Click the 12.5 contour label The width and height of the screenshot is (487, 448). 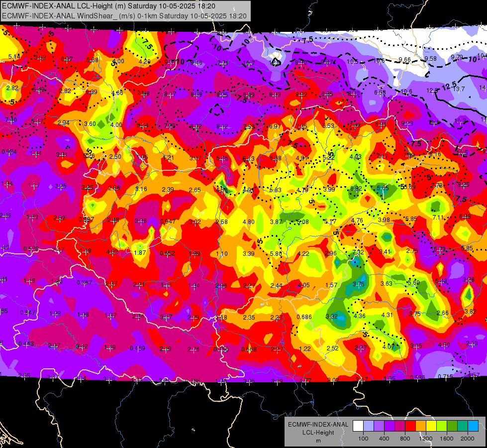449,86
